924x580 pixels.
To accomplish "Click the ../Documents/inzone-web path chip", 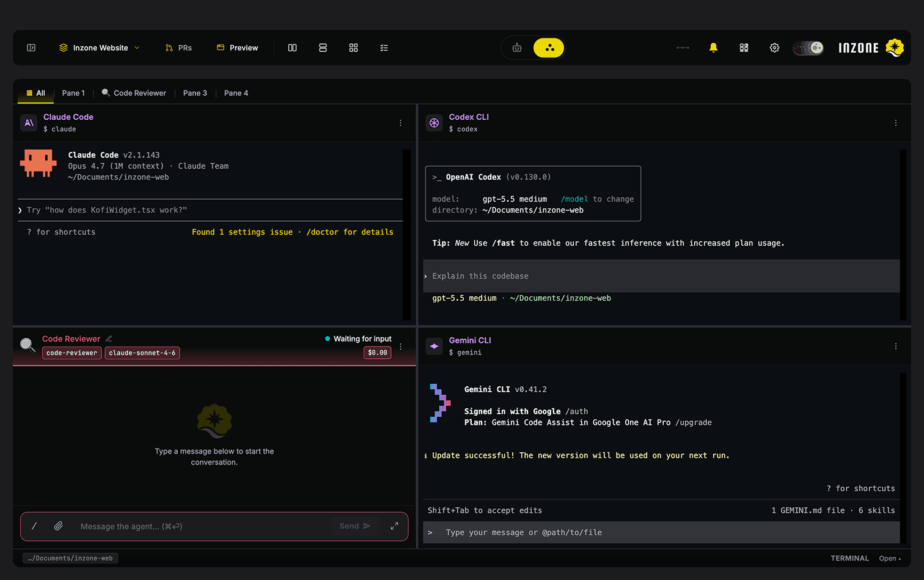I will click(70, 558).
